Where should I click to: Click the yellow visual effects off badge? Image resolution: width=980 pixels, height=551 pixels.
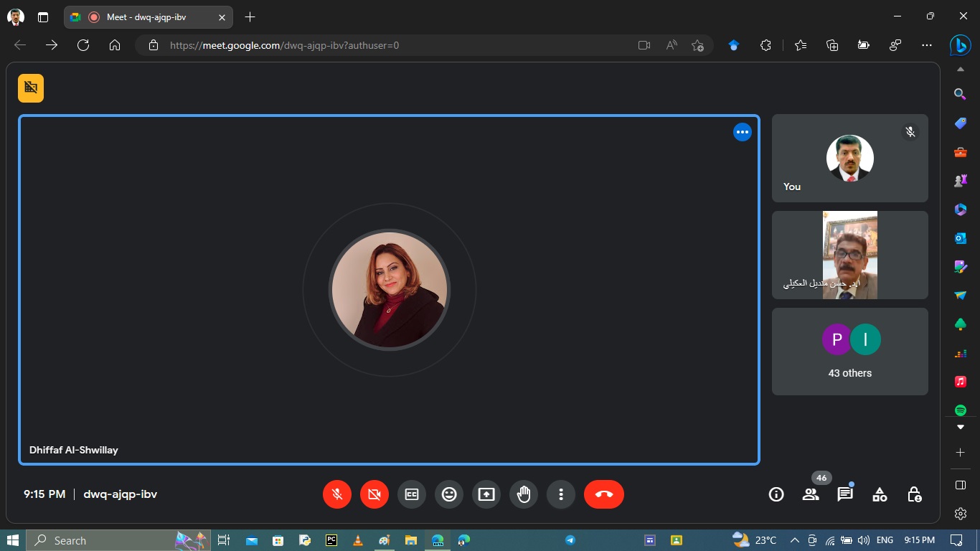pyautogui.click(x=31, y=88)
